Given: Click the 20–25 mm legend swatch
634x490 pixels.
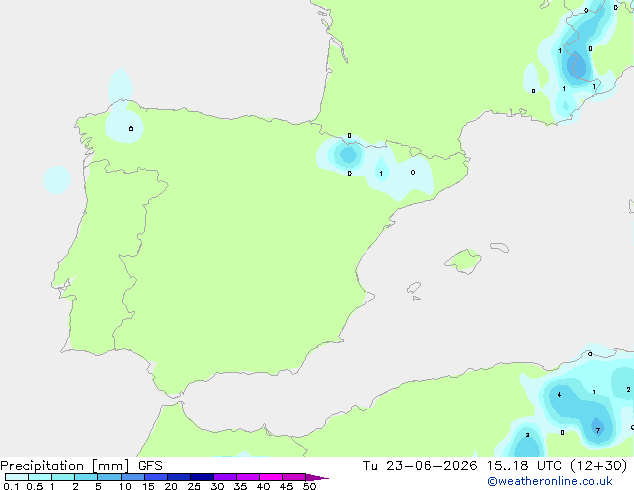Looking at the screenshot, I should [x=179, y=477].
